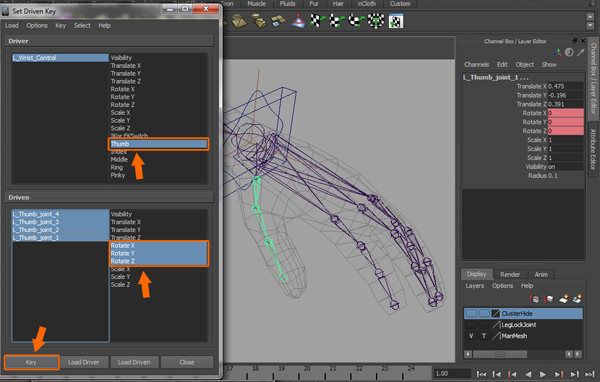This screenshot has height=382, width=600.
Task: Click the round checkered UV mapping icon
Action: [376, 21]
